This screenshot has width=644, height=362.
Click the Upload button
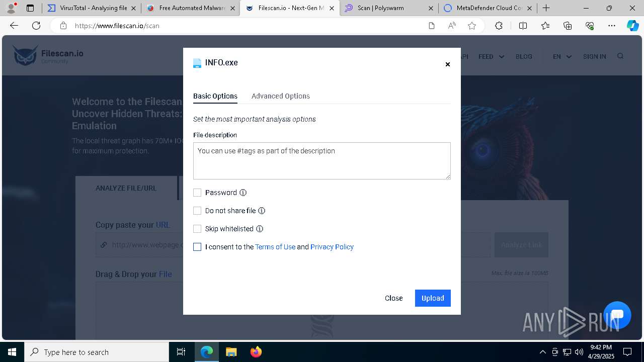(433, 298)
